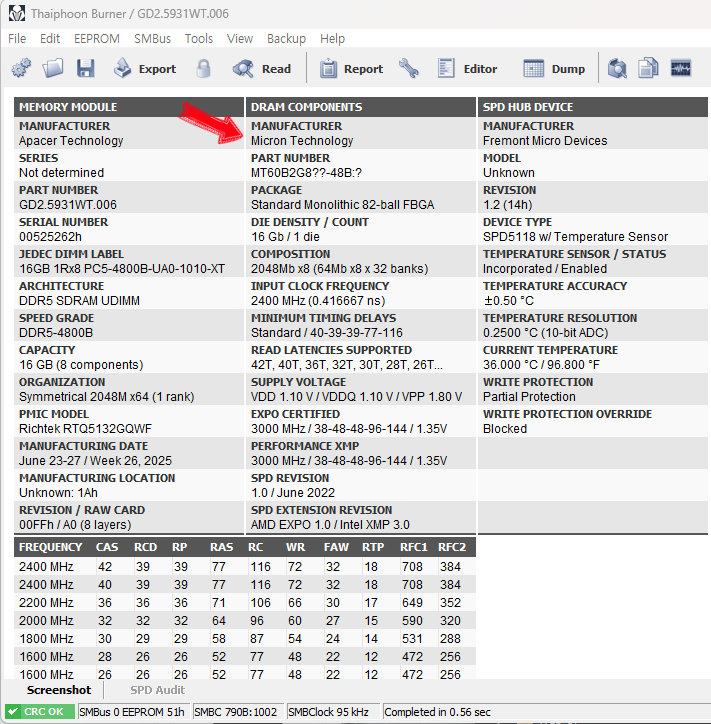
Task: Select Blocked write protection override value
Action: [505, 428]
